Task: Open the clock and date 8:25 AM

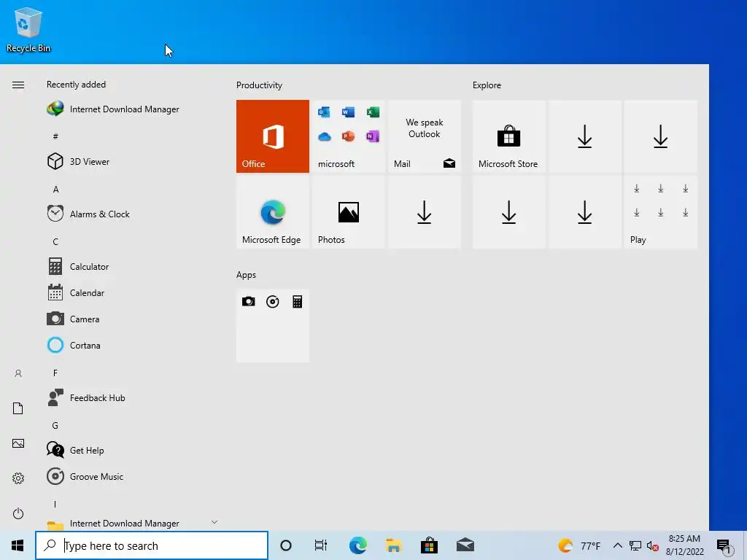Action: coord(684,545)
